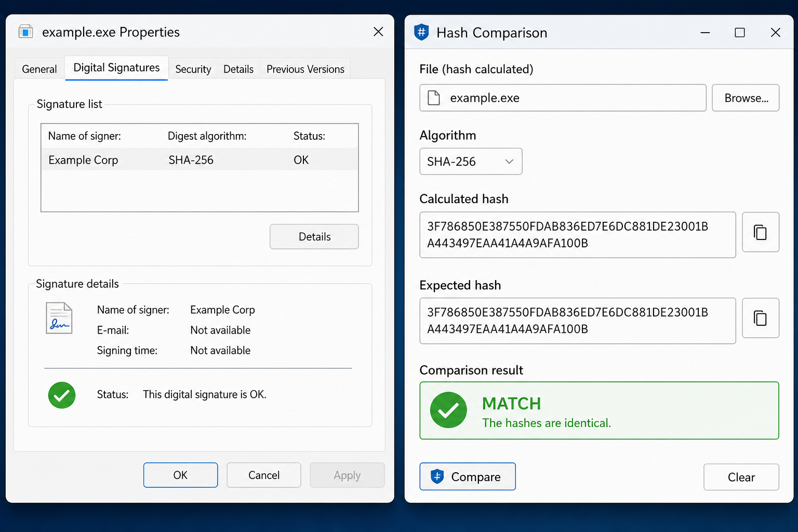Click the file icon in file field
Viewport: 798px width, 532px height.
click(x=434, y=98)
